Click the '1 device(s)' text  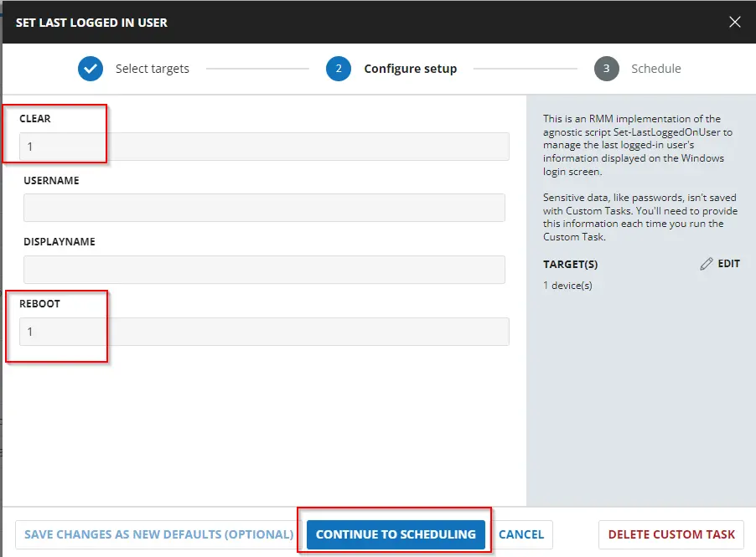567,286
